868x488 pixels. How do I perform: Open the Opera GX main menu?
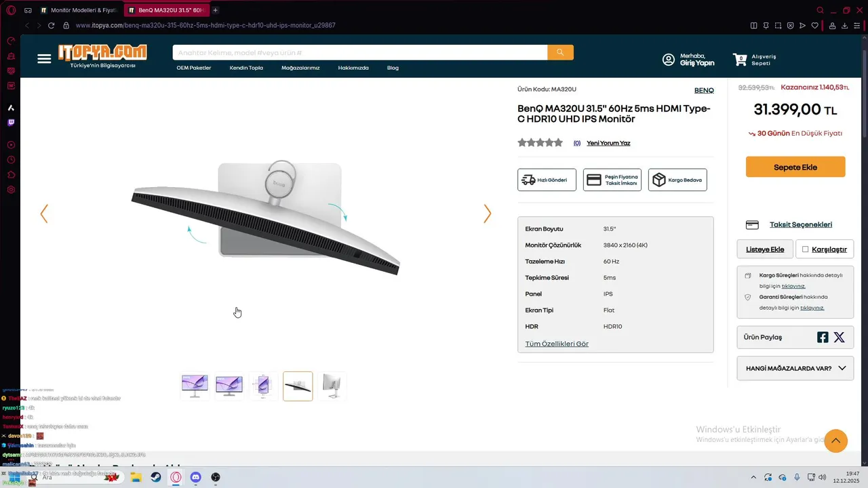11,10
